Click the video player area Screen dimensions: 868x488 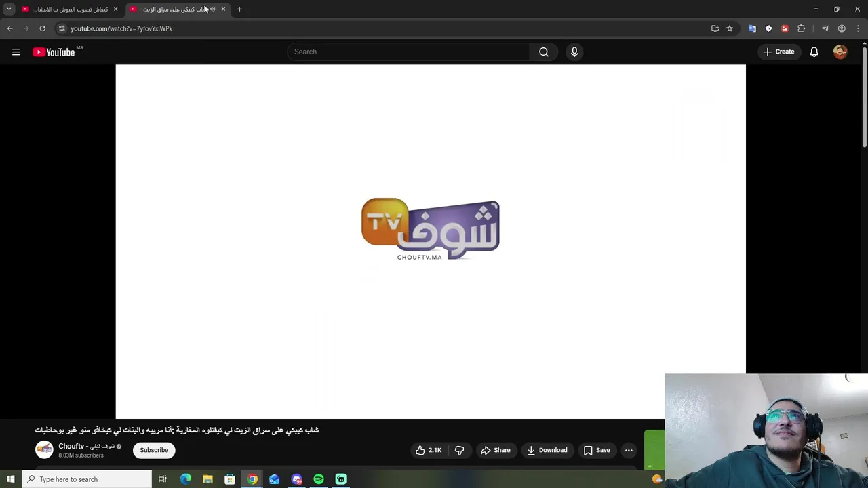431,241
